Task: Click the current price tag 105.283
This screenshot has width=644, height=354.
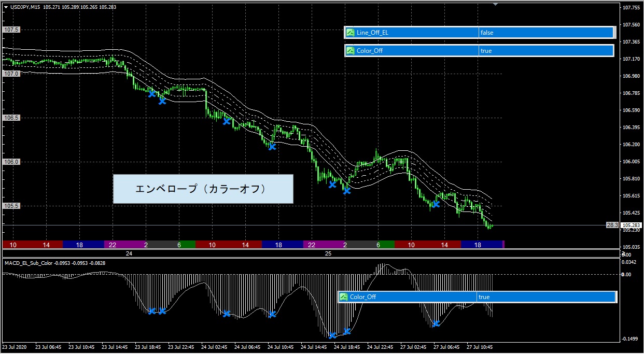Action: [632, 225]
